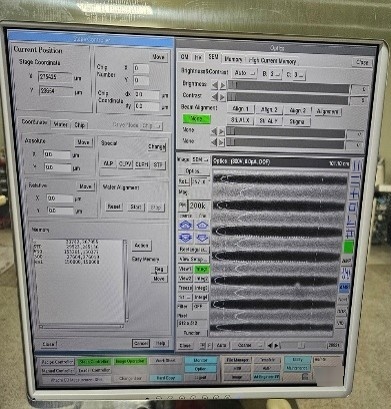Open the B: value dropdown
Screen dimensions: 391x409
(x=275, y=74)
